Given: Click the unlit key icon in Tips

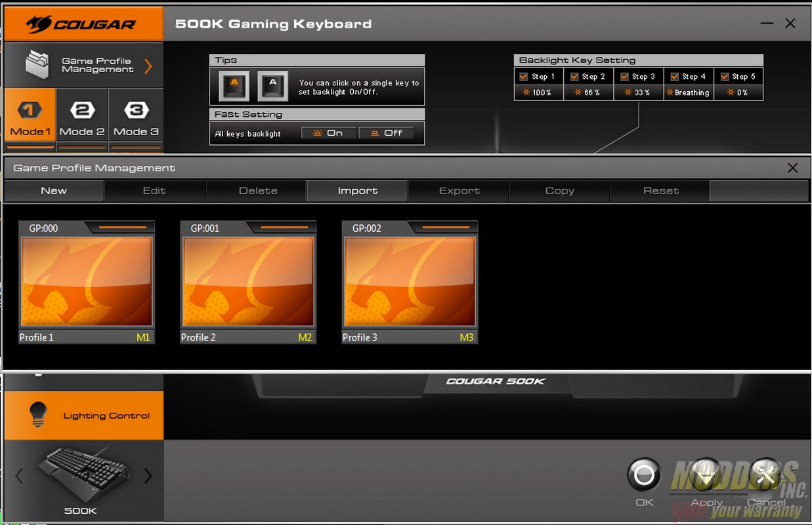Looking at the screenshot, I should pos(273,85).
